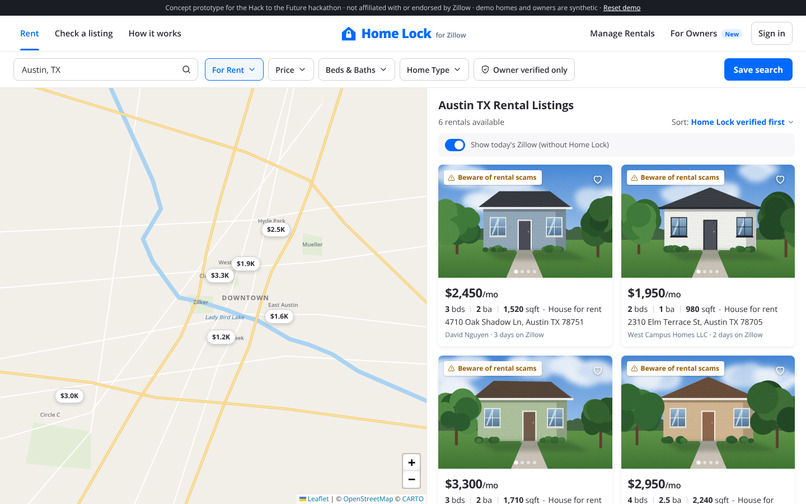Open For Owners in the header
The height and width of the screenshot is (504, 806).
click(693, 33)
